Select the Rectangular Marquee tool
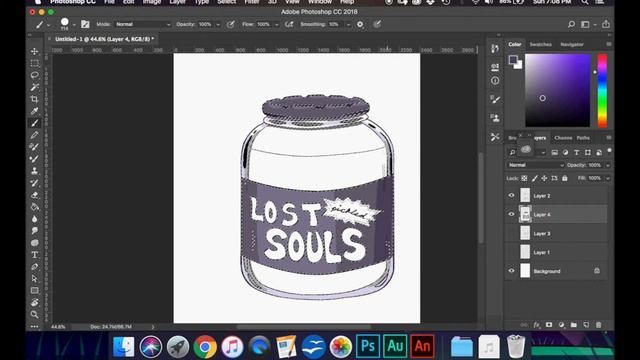640x360 pixels. 35,63
